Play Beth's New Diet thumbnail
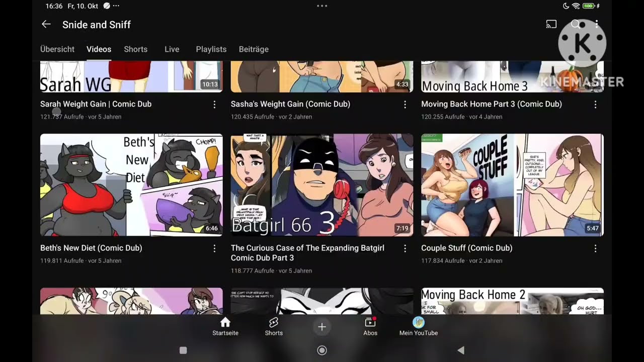The image size is (644, 362). point(131,185)
